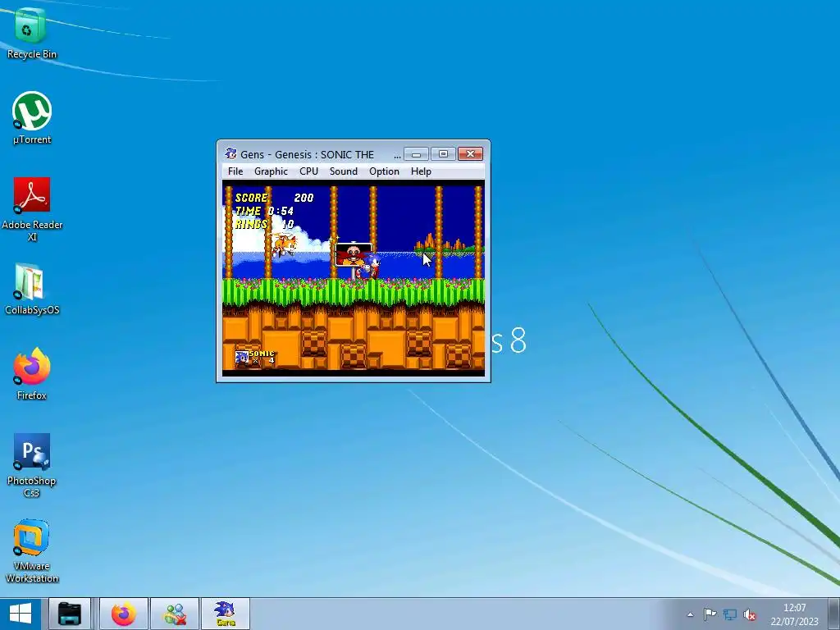840x630 pixels.
Task: Select the PhotoShop Cs3 desktop icon
Action: click(x=32, y=465)
